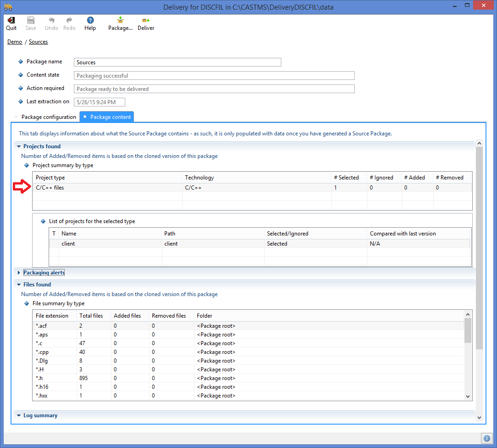This screenshot has width=497, height=448.
Task: Click the Sources breadcrumb link
Action: point(38,42)
